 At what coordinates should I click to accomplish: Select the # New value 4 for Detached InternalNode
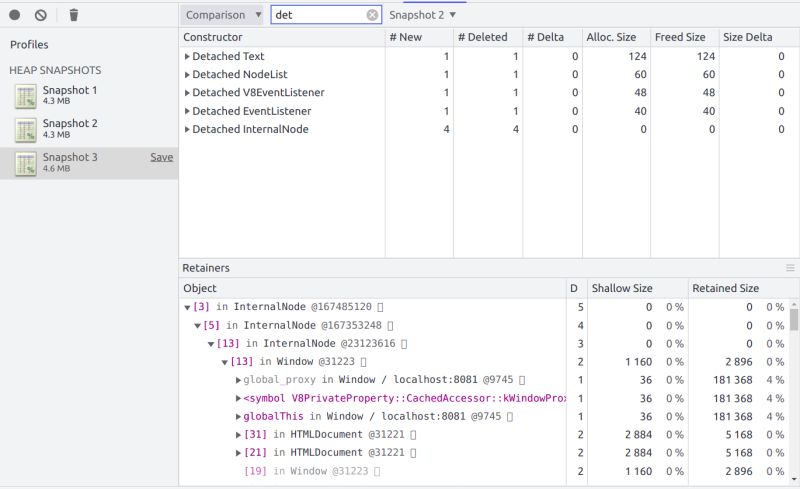click(446, 130)
